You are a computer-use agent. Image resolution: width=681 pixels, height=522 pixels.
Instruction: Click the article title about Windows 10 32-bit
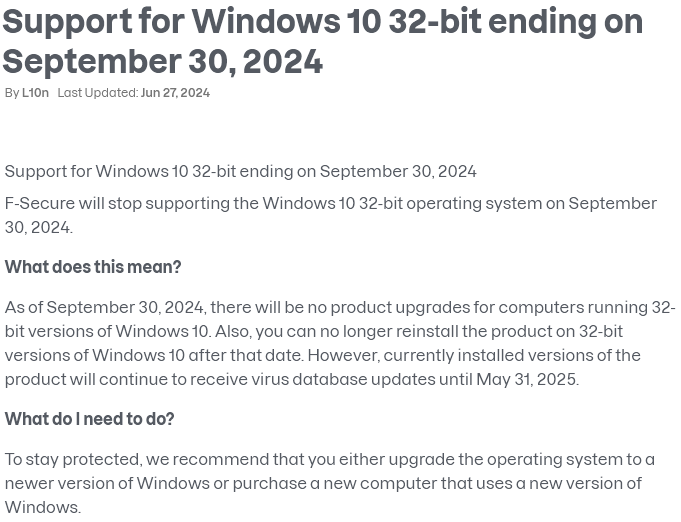(x=322, y=41)
